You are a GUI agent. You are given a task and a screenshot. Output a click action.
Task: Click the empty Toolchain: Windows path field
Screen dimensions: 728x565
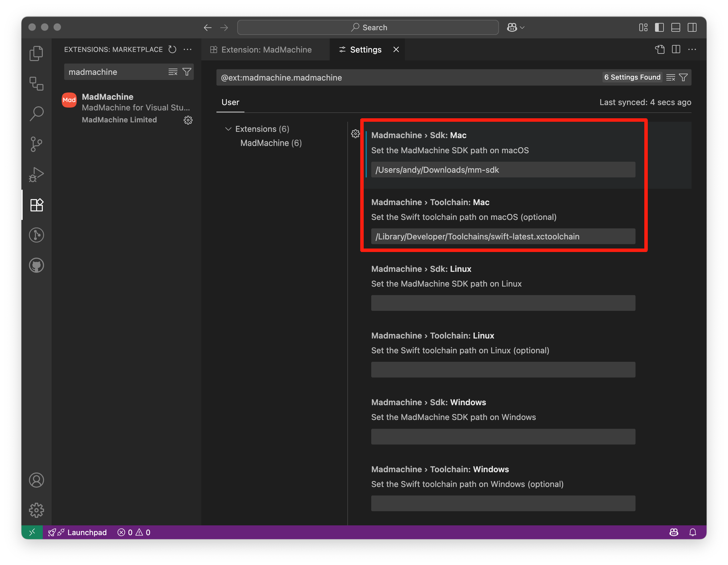coord(503,503)
